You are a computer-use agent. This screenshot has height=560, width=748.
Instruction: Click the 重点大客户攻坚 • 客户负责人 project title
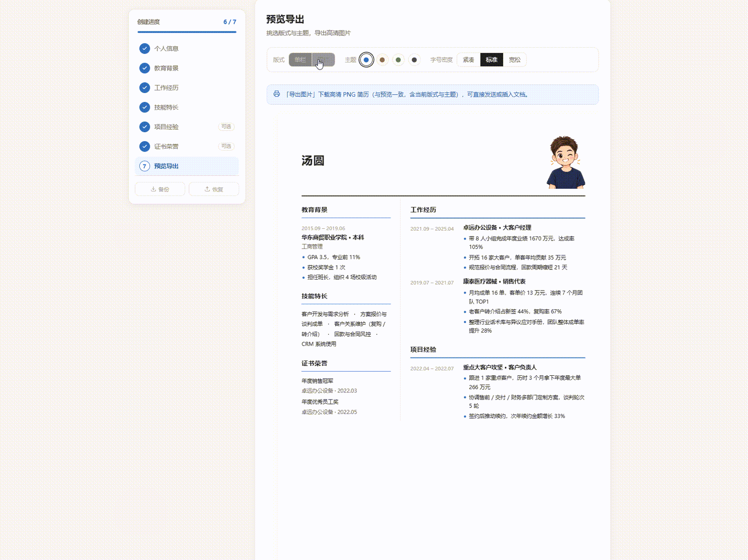pos(500,367)
